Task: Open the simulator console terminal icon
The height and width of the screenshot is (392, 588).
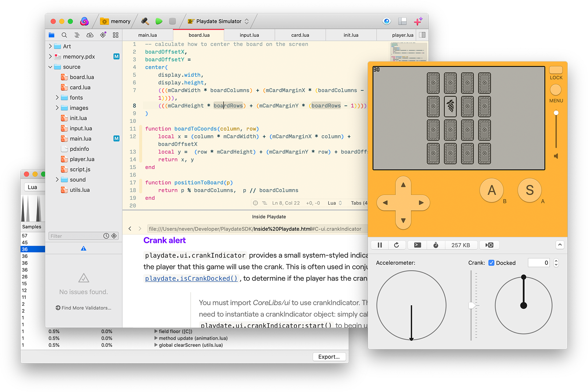Action: point(417,245)
